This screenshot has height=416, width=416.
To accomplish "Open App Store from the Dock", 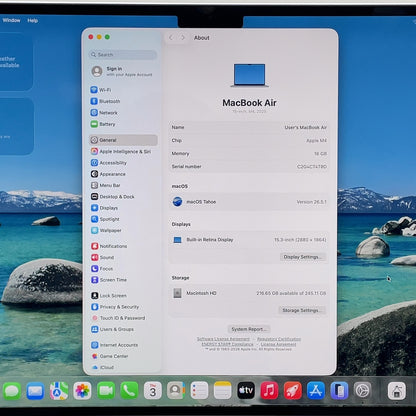I will click(x=316, y=391).
